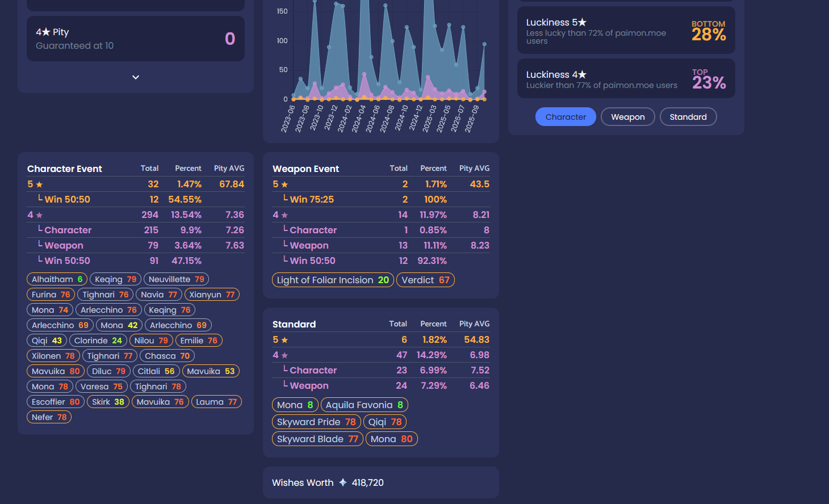This screenshot has width=829, height=504.
Task: Click the 4 star icon in Standard table
Action: (x=284, y=355)
